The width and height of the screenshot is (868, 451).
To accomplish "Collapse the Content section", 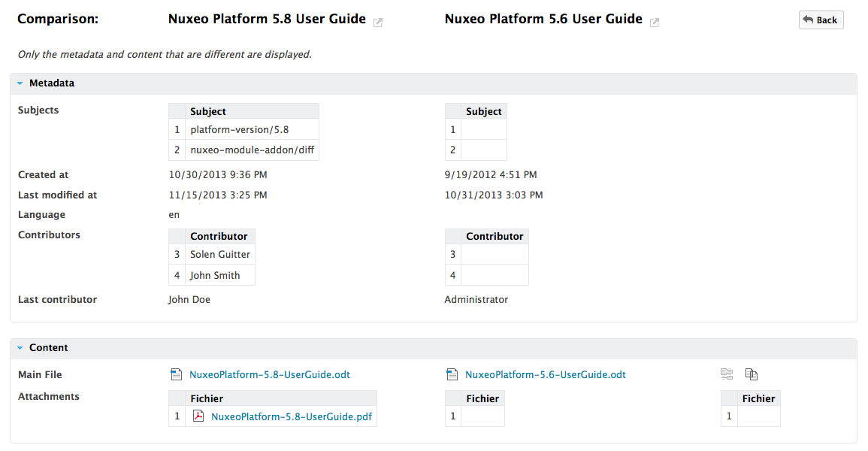I will click(x=20, y=347).
